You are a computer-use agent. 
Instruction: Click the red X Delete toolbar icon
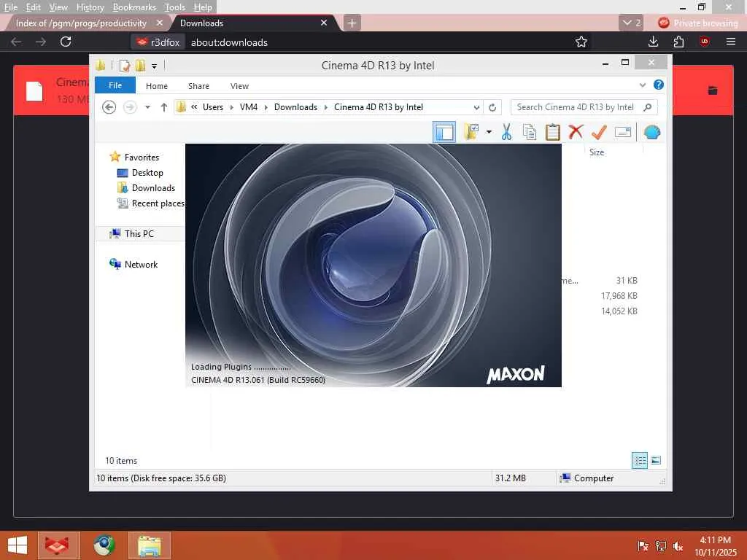[x=576, y=131]
